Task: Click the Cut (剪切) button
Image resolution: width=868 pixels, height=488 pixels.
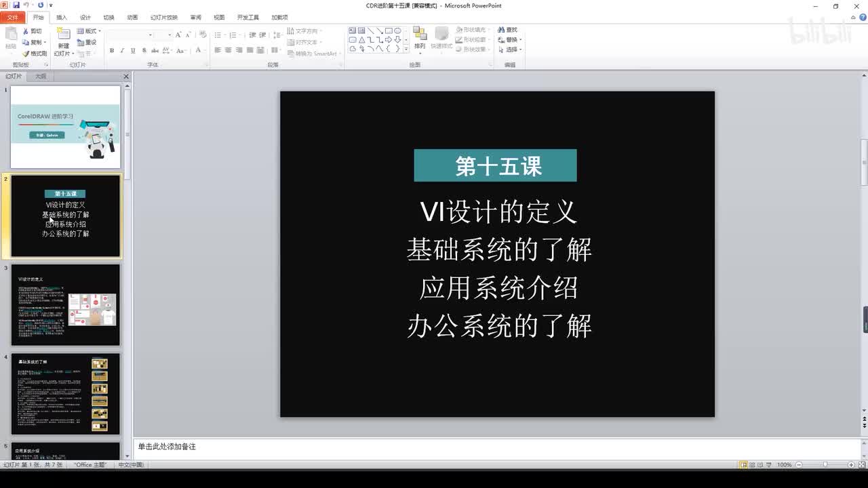Action: 31,31
